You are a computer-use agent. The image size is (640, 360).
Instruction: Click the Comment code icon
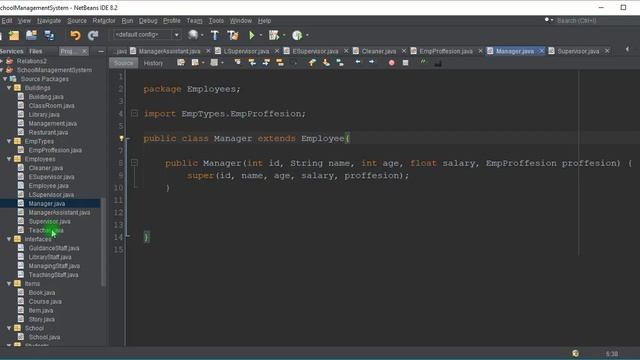tap(424, 62)
